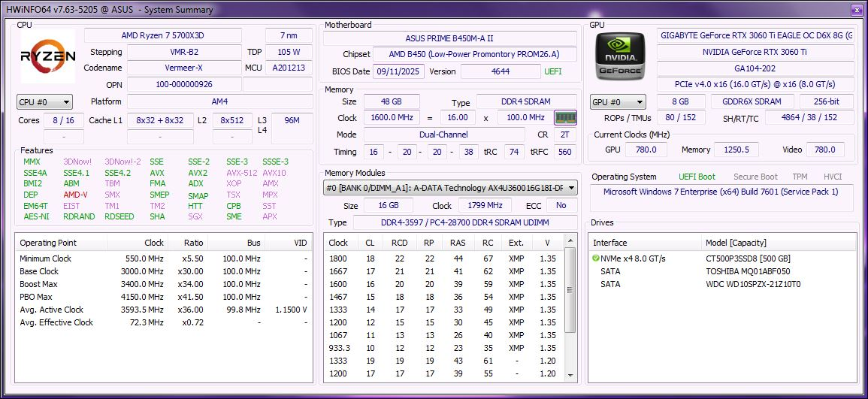Click the GIGABYTE GeForce RTX 3060 Ti EAGLE field
This screenshot has width=868, height=399.
click(x=755, y=35)
